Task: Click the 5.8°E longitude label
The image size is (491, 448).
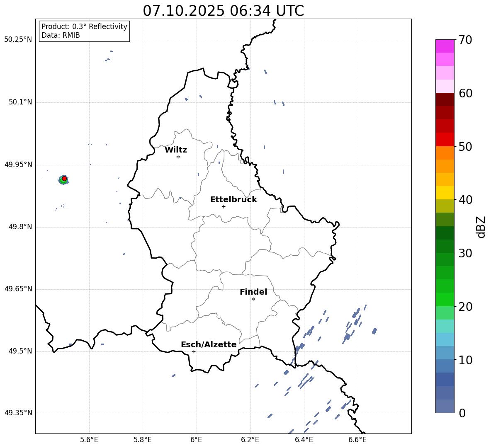Action: [x=143, y=440]
